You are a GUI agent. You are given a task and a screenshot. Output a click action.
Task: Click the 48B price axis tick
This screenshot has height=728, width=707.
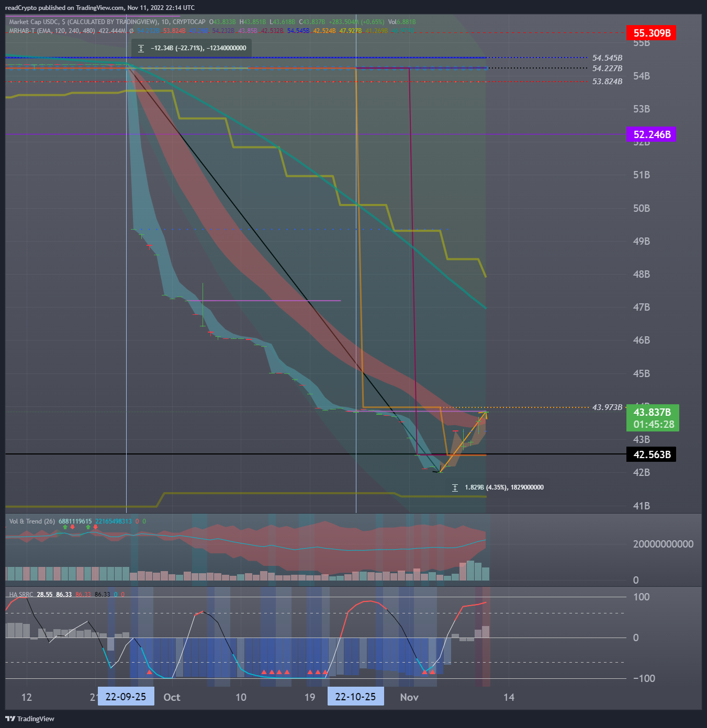[642, 274]
